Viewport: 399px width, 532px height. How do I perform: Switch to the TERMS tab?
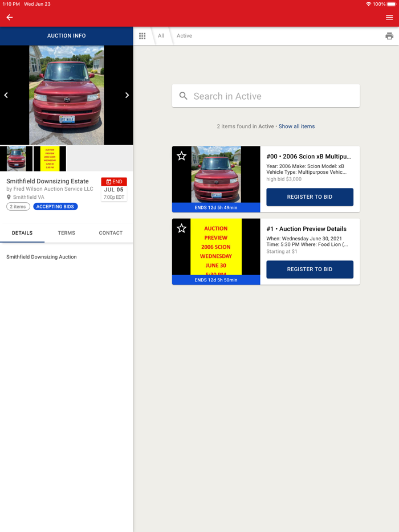(x=67, y=233)
